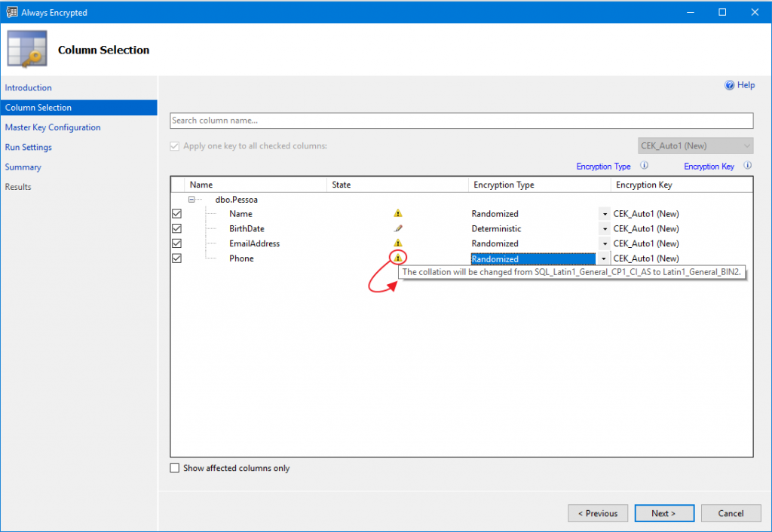
Task: Open the Phone row's Encryption Type dropdown
Action: click(x=604, y=258)
